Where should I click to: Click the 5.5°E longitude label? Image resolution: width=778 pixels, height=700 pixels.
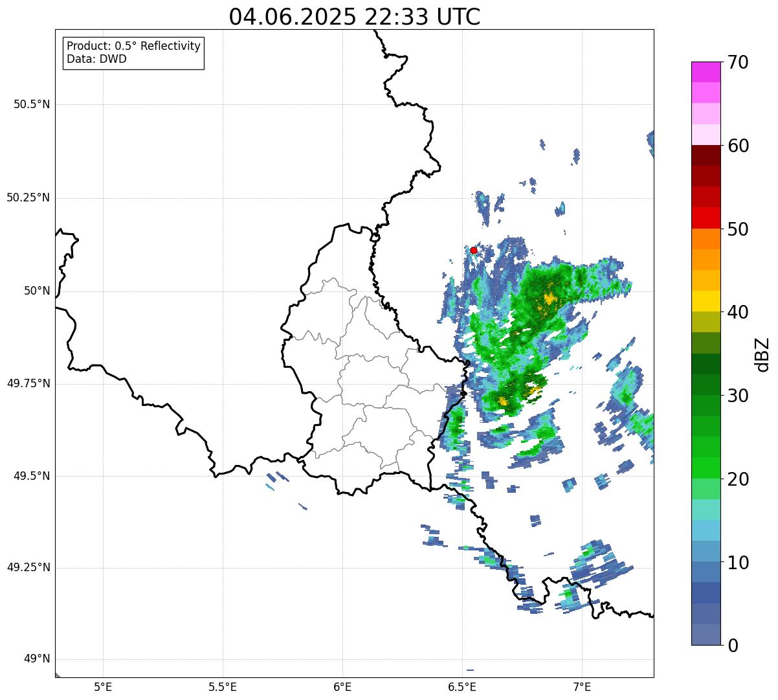[223, 686]
